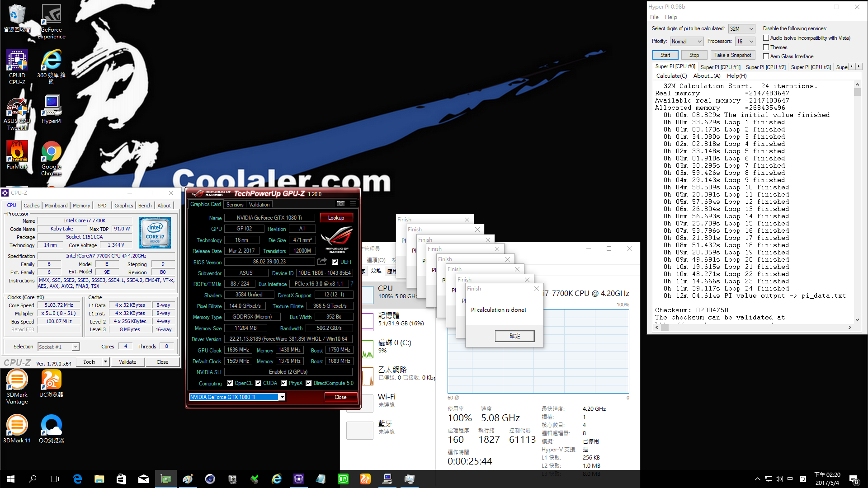Open the HyperPI desktop shortcut
The height and width of the screenshot is (488, 868).
[x=52, y=109]
